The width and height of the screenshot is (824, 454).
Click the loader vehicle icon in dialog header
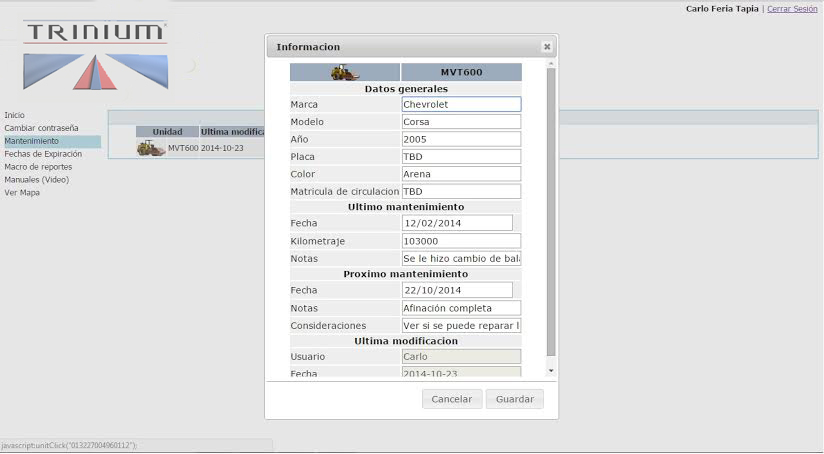click(345, 73)
